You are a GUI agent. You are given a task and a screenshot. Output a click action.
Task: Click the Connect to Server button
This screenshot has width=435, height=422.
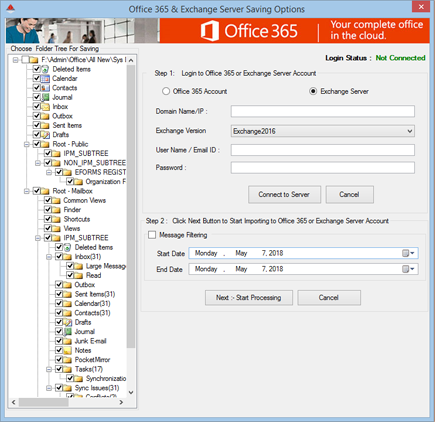click(284, 194)
